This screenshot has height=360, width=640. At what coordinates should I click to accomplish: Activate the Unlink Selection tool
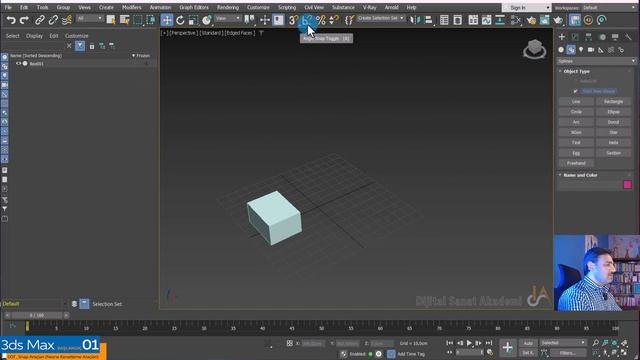[x=53, y=20]
